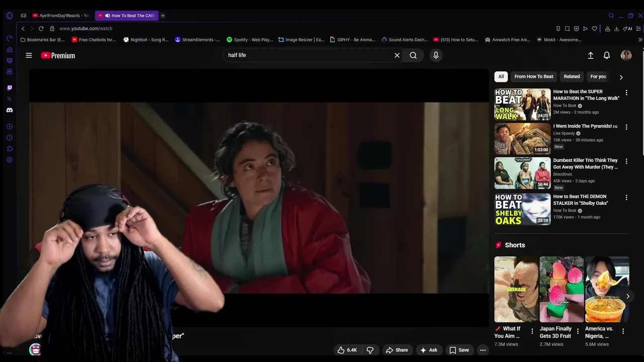Viewport: 644px width, 362px height.
Task: Go to YouTube Premium home logo
Action: click(58, 55)
